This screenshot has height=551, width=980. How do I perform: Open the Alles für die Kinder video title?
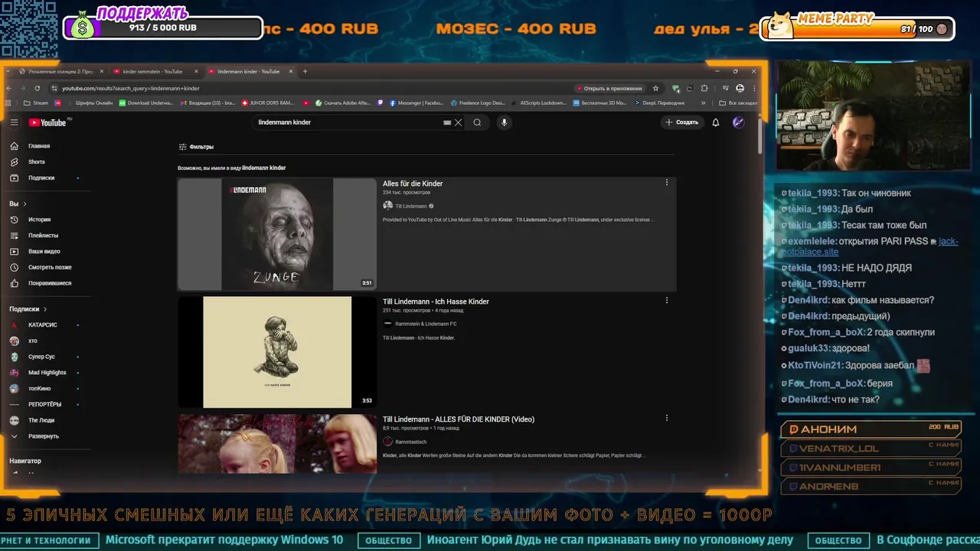pyautogui.click(x=413, y=184)
